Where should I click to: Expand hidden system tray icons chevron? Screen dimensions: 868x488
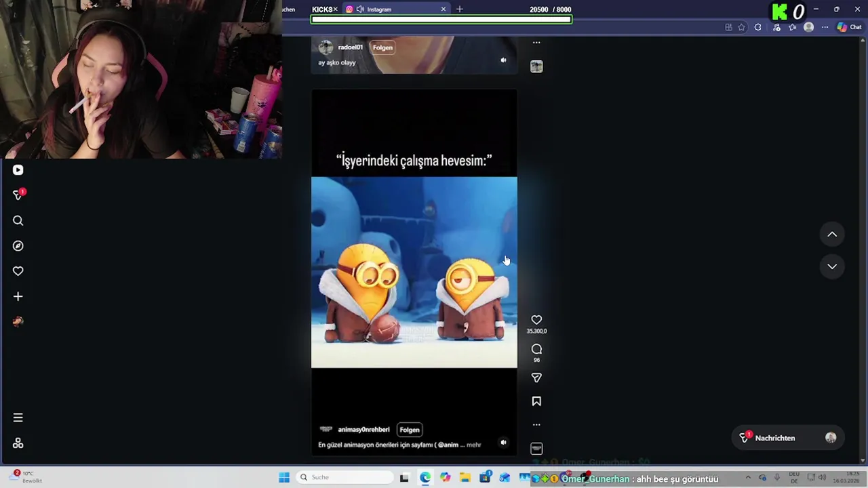pyautogui.click(x=748, y=477)
